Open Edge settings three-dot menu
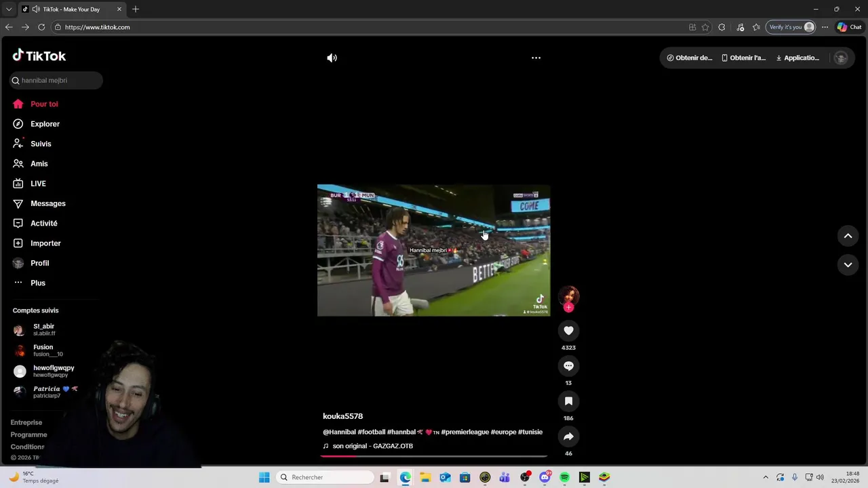The height and width of the screenshot is (488, 868). tap(825, 27)
